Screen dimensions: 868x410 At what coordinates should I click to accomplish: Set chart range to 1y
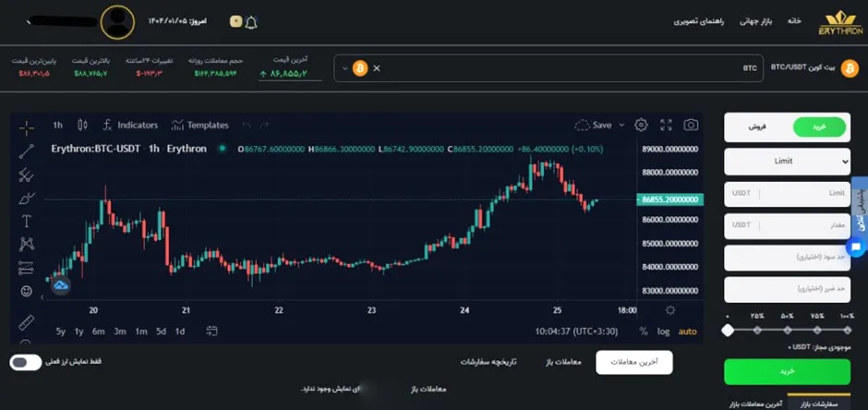click(79, 332)
